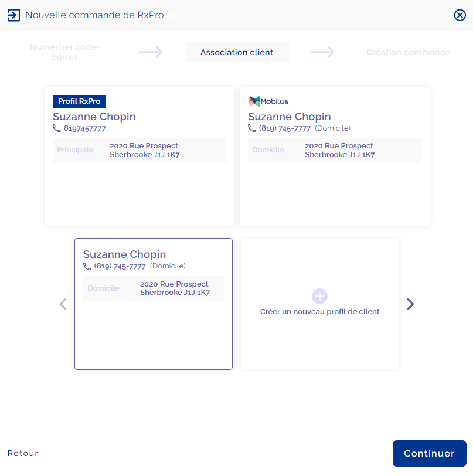
Task: Select the highlighted Suzanne Chopin profile card name
Action: tap(124, 254)
